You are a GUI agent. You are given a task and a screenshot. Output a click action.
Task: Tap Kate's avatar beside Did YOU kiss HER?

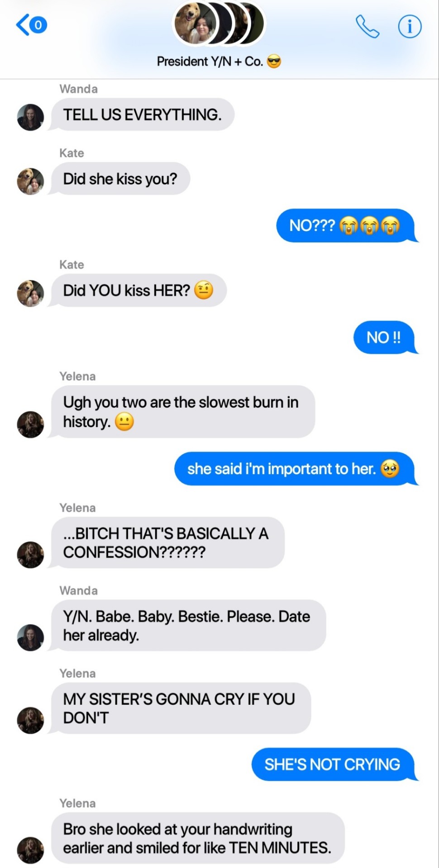pyautogui.click(x=30, y=293)
